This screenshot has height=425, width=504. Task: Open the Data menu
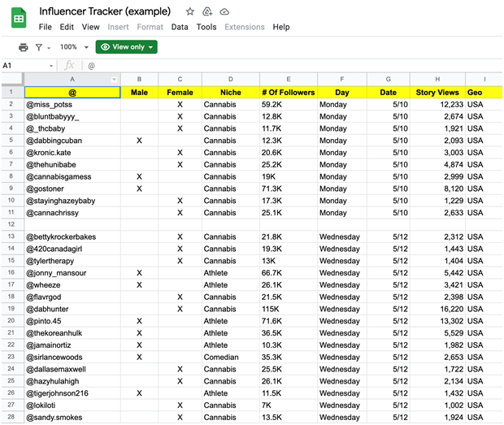click(180, 27)
